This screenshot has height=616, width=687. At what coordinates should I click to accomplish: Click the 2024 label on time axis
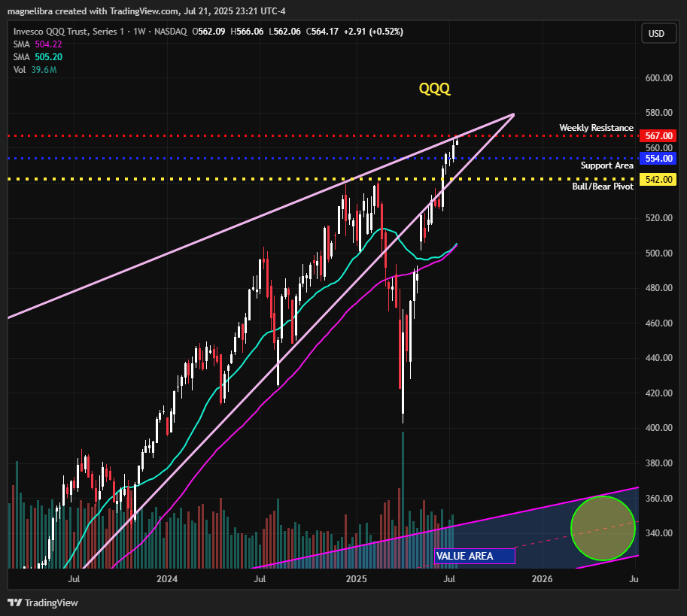(x=167, y=579)
